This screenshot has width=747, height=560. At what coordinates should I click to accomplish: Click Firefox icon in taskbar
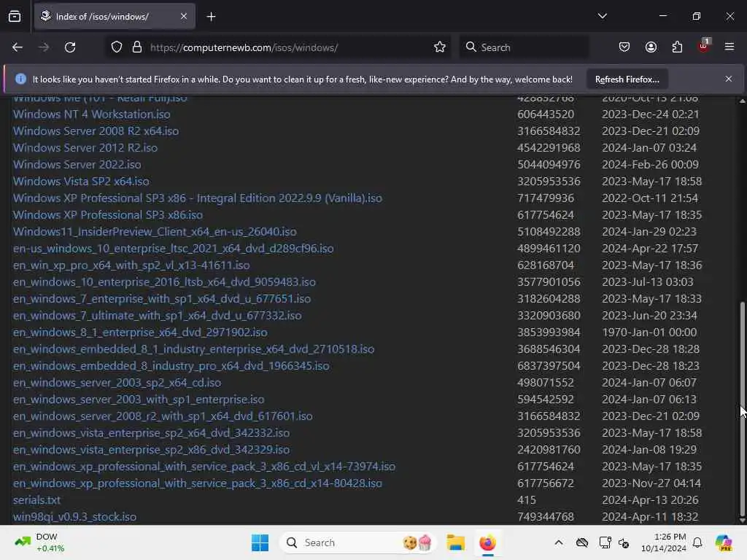coord(487,542)
